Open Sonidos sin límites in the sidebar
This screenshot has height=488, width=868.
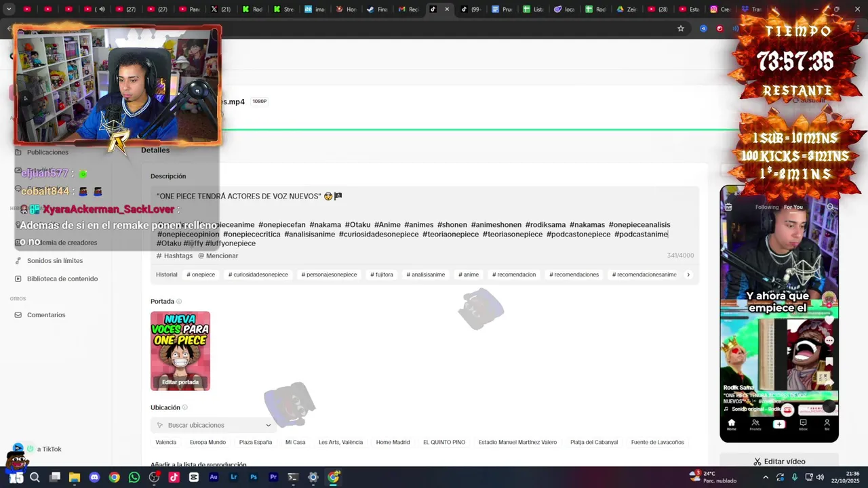tap(55, 260)
